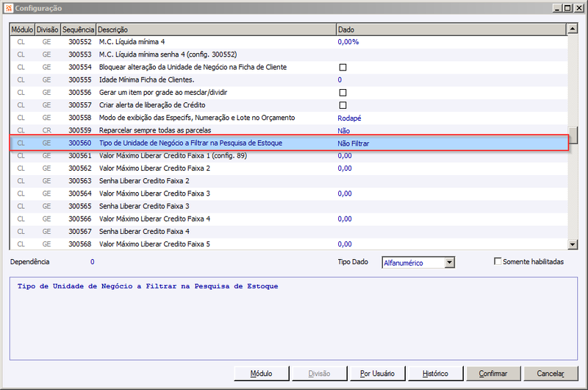Select row Senha Liberar Credito Faixa 3
Viewport: 588px width, 390px height.
[x=289, y=207]
